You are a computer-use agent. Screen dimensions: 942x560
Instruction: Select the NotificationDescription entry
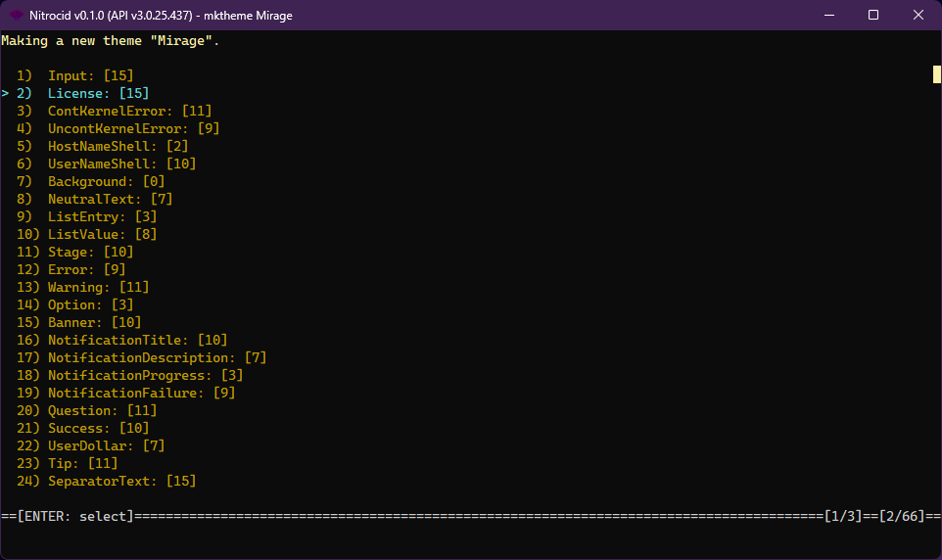157,357
